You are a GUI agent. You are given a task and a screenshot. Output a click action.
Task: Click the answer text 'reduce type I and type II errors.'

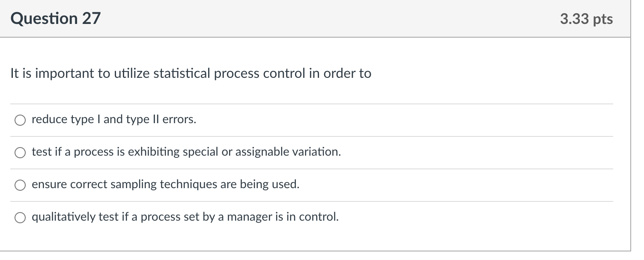click(x=114, y=120)
